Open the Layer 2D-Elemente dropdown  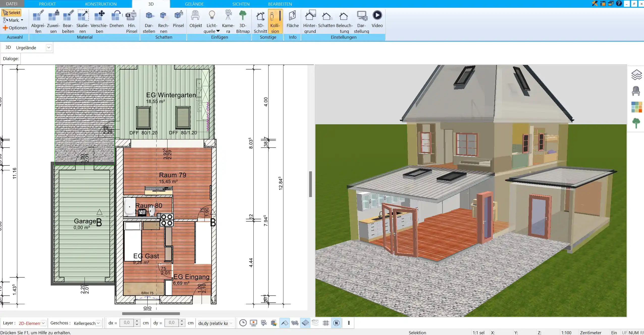click(x=43, y=323)
